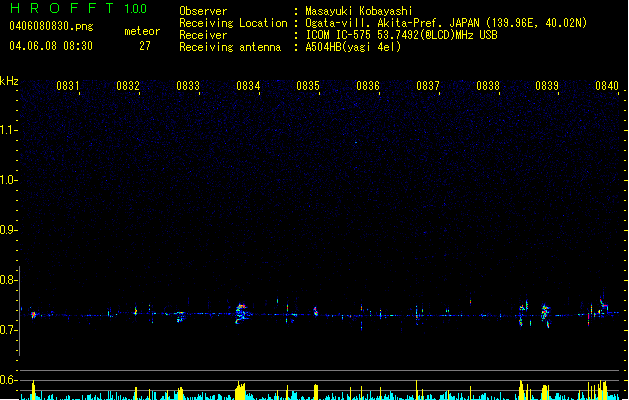Select the file name 0406080830.png

click(51, 26)
